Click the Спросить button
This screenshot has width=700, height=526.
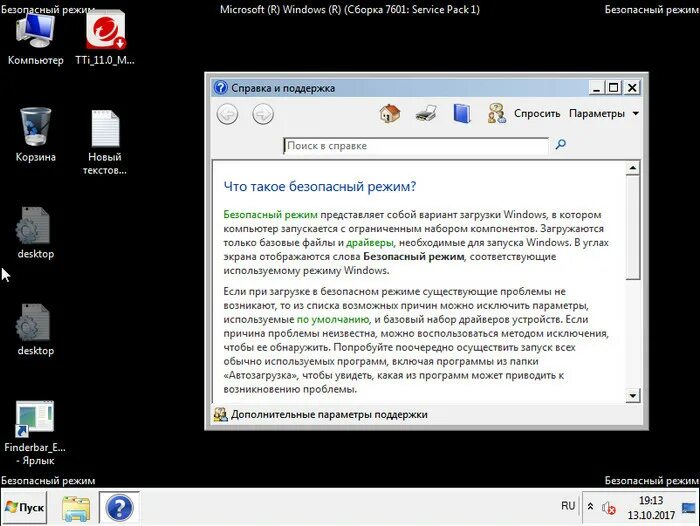(x=537, y=113)
